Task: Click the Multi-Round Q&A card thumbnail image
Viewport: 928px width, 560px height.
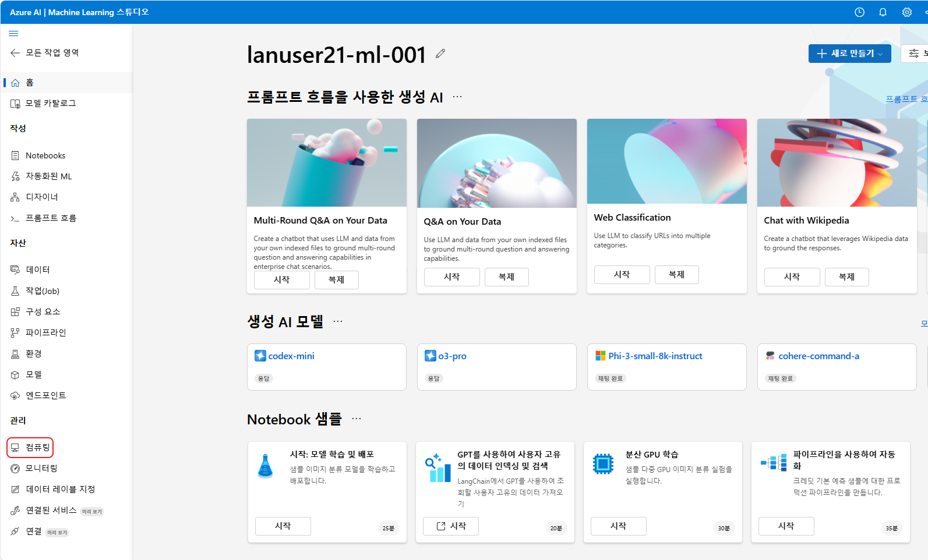Action: click(x=327, y=162)
